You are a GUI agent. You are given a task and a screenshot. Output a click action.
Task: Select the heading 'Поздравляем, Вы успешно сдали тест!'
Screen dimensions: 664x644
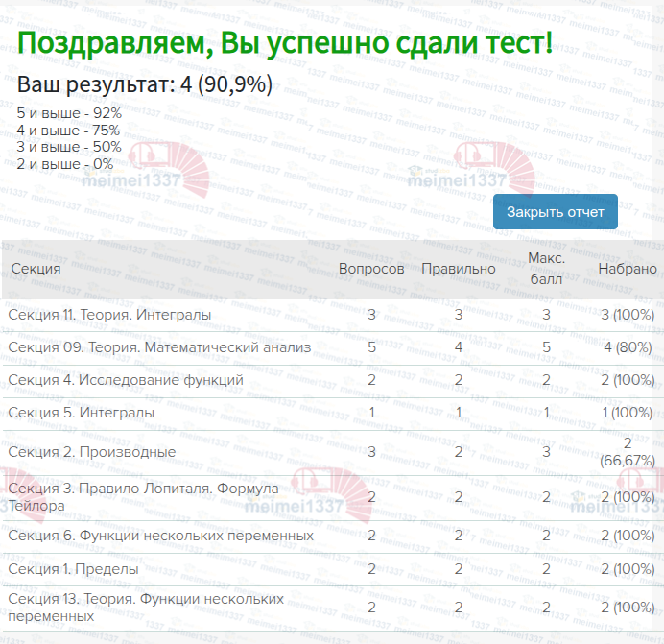pos(285,43)
